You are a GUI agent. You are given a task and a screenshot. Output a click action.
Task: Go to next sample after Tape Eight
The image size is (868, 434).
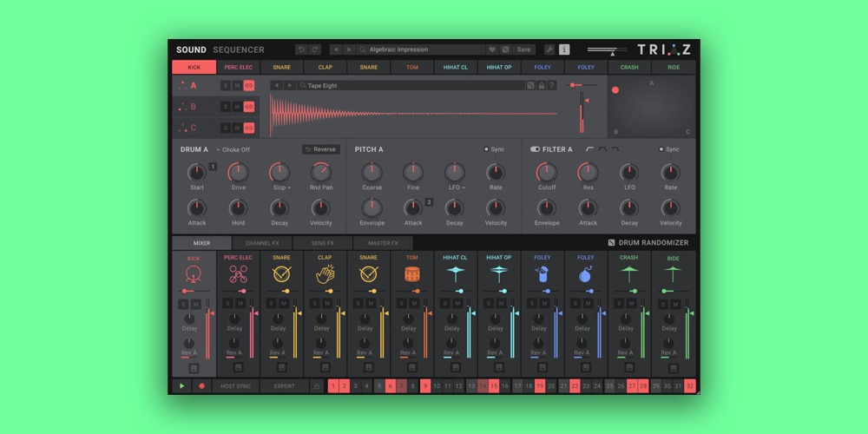pyautogui.click(x=290, y=85)
